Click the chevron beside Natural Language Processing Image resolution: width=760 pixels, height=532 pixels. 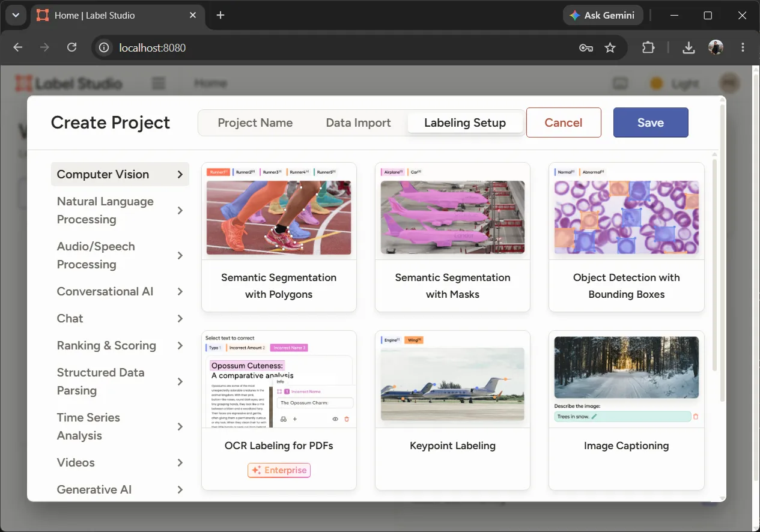point(180,211)
